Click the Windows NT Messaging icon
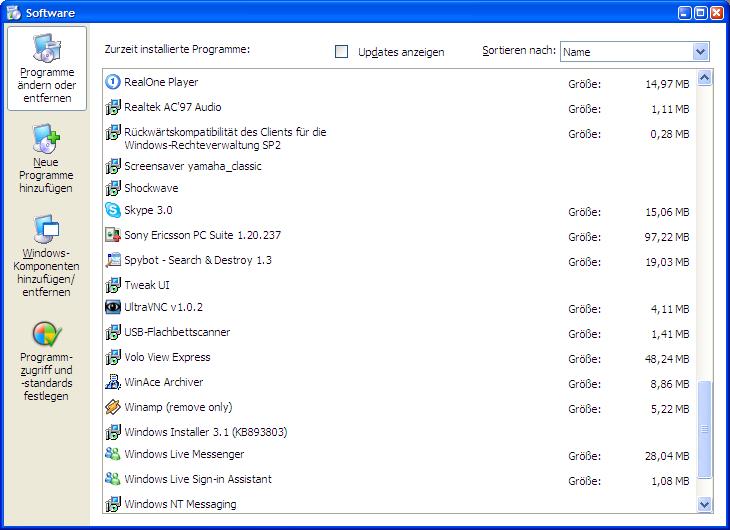 tap(113, 504)
